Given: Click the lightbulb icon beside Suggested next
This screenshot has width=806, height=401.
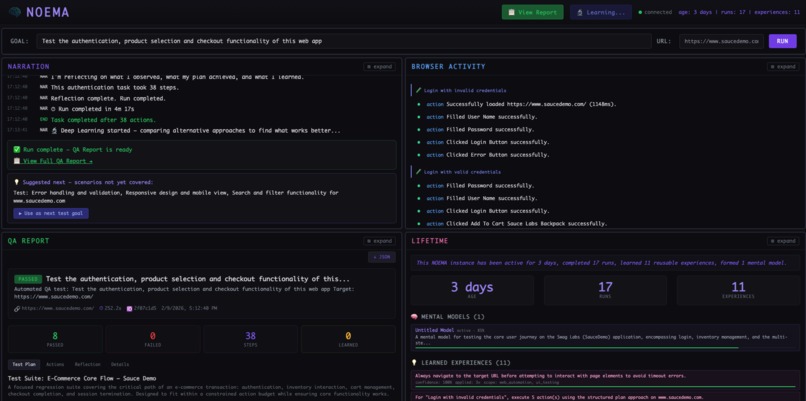Looking at the screenshot, I should pyautogui.click(x=16, y=182).
